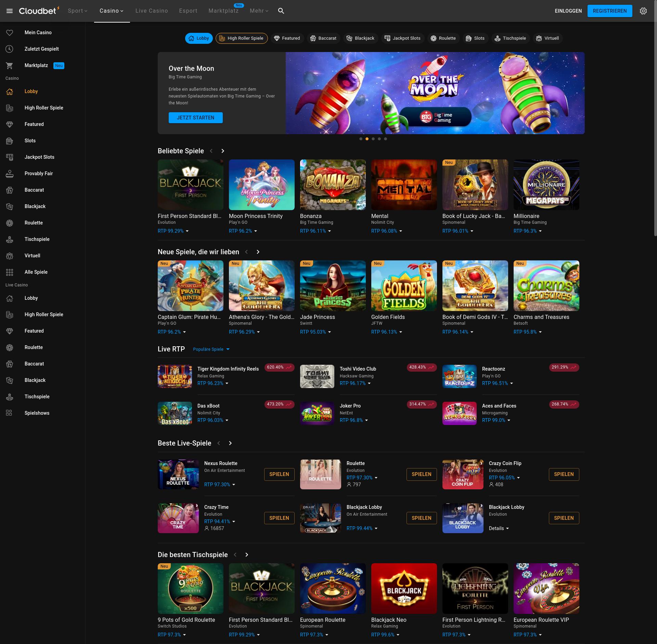Viewport: 657px width, 644px height.
Task: Select the Live Casino navigation item
Action: tap(151, 11)
